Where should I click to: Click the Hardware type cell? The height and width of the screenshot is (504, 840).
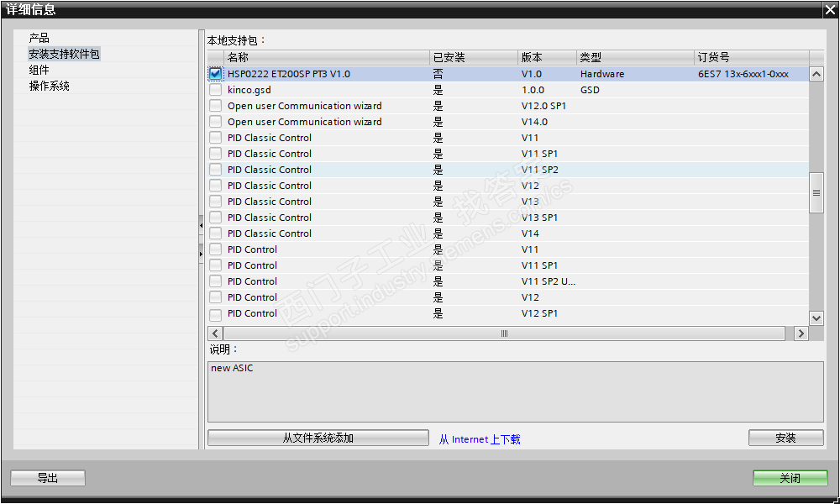click(x=602, y=74)
